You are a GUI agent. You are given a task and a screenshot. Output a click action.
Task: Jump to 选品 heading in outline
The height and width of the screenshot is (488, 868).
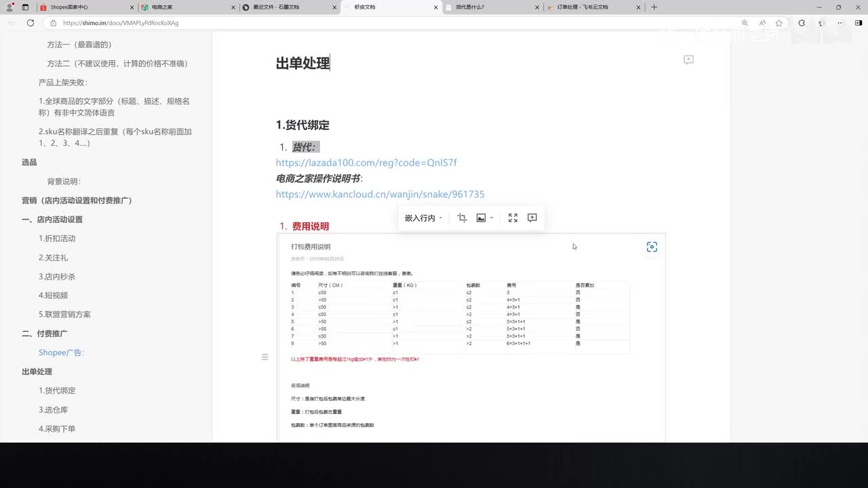pos(29,163)
